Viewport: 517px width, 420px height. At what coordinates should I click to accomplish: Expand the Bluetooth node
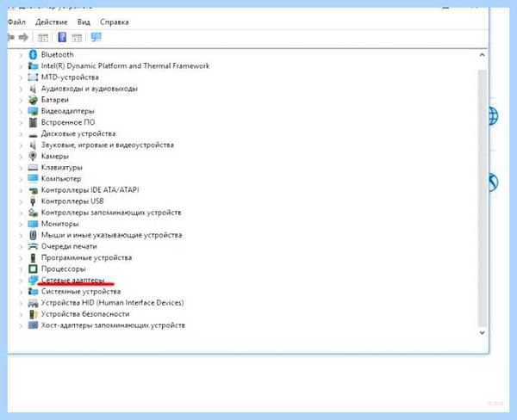coord(21,55)
